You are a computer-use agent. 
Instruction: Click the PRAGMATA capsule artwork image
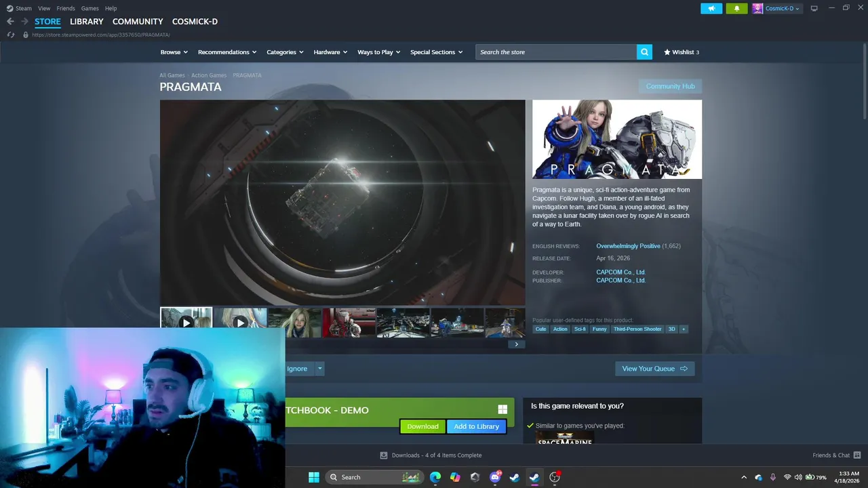tap(617, 140)
